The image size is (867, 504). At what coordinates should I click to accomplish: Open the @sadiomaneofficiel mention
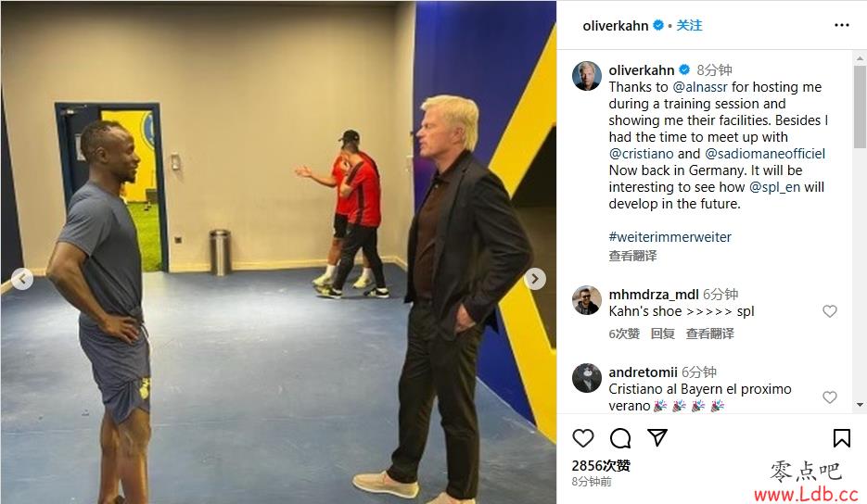coord(765,154)
